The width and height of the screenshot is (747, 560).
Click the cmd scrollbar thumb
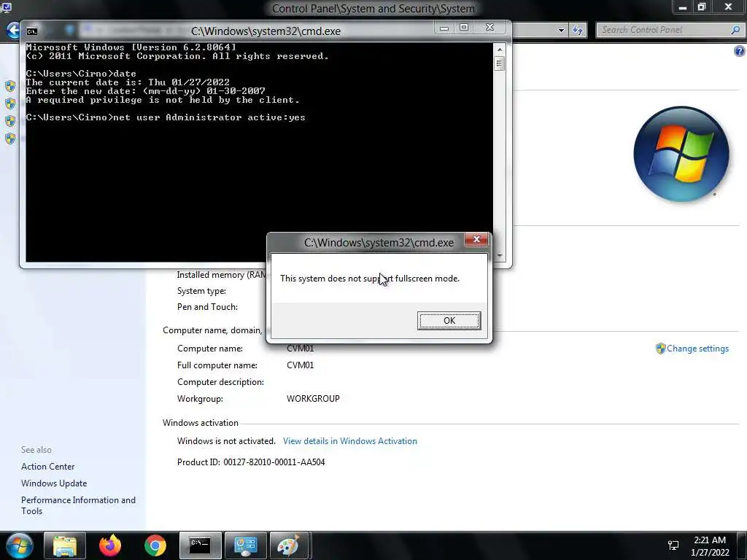(x=499, y=63)
